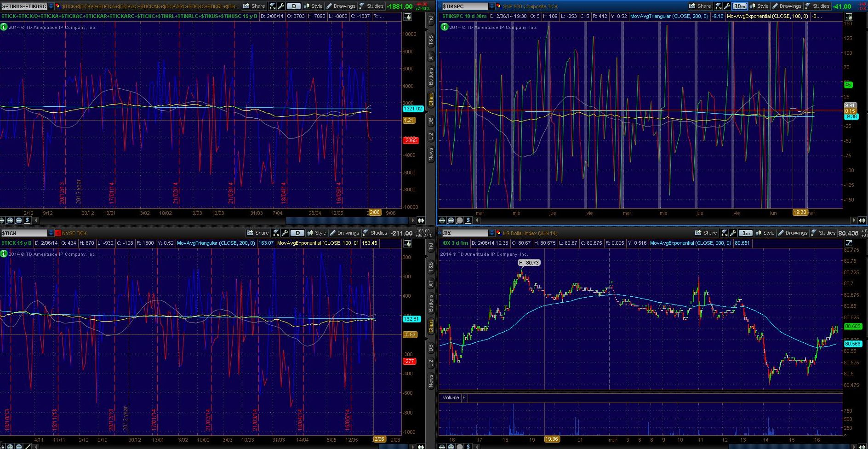Click Share button on the $TIKSPC chart
The image size is (868, 449).
[700, 6]
